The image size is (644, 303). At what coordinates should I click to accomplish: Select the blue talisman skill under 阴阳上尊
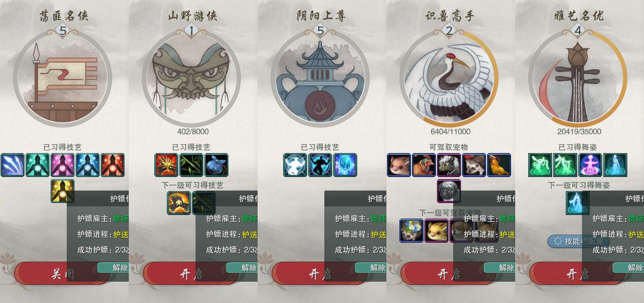(x=345, y=165)
